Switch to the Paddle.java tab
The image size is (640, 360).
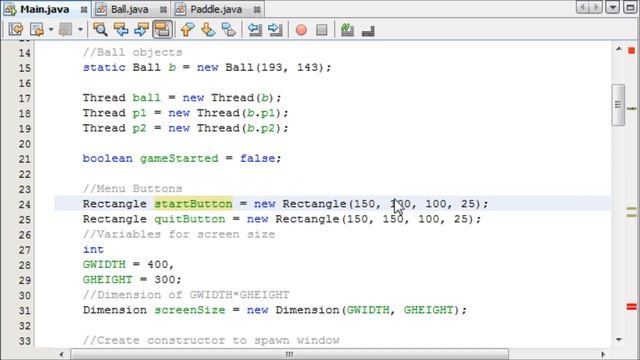pyautogui.click(x=216, y=9)
